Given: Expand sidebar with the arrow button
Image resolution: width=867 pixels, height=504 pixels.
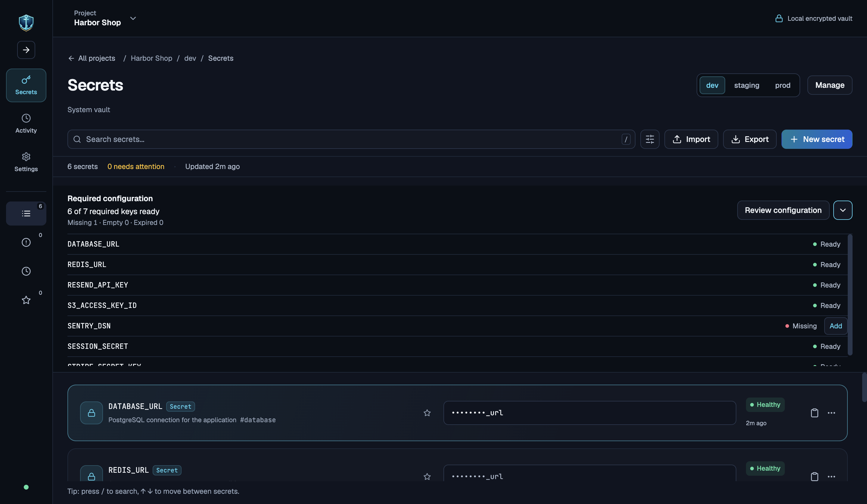Looking at the screenshot, I should click(x=26, y=50).
